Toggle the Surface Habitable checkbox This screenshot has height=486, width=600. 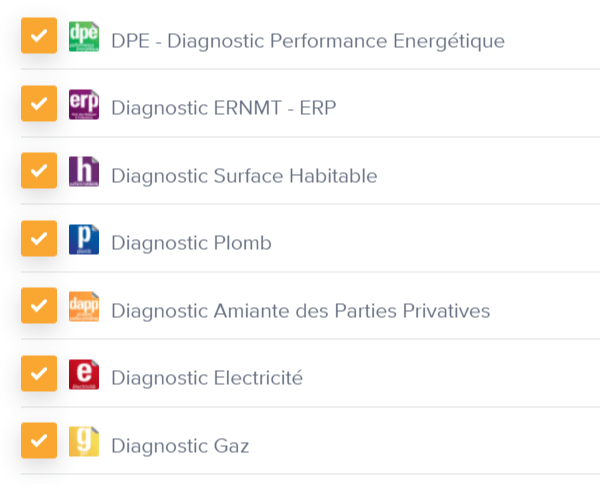[x=39, y=171]
